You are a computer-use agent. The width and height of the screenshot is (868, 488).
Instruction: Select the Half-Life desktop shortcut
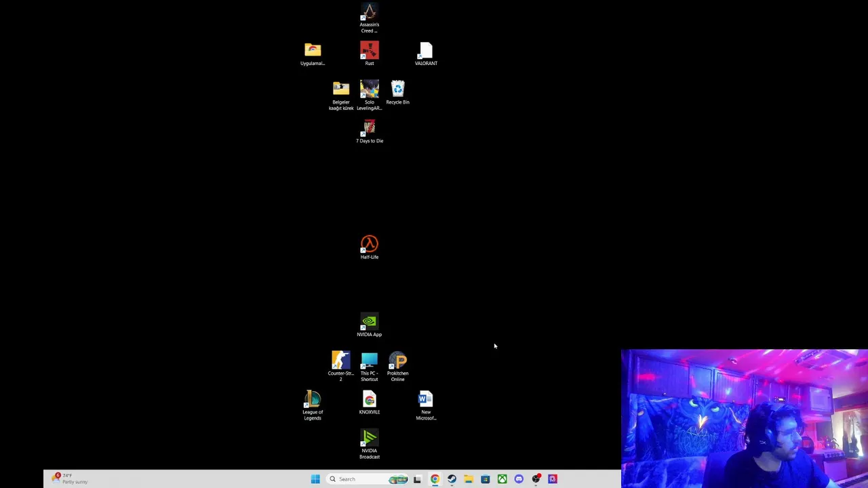click(369, 247)
